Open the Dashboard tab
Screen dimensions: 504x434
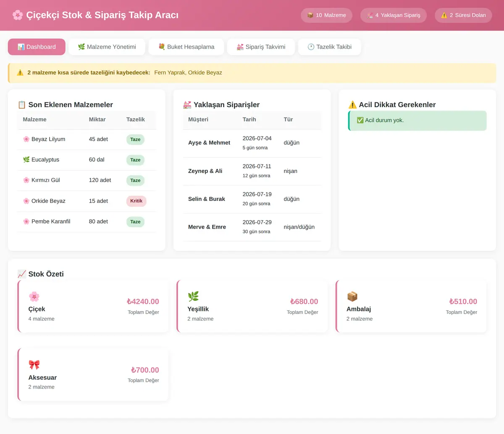[37, 47]
